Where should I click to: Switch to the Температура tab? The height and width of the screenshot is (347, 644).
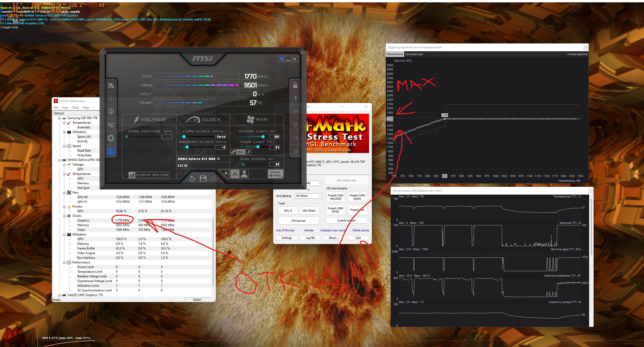(414, 54)
